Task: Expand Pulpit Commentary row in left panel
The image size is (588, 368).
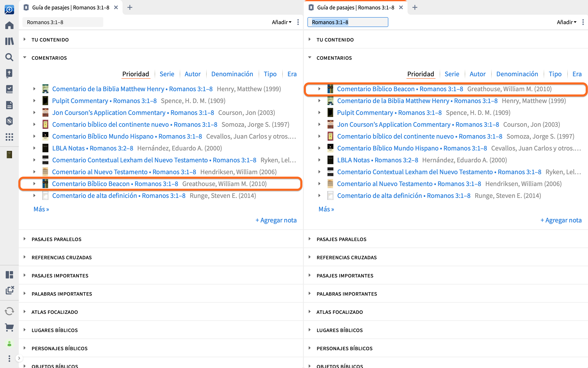Action: (x=34, y=101)
